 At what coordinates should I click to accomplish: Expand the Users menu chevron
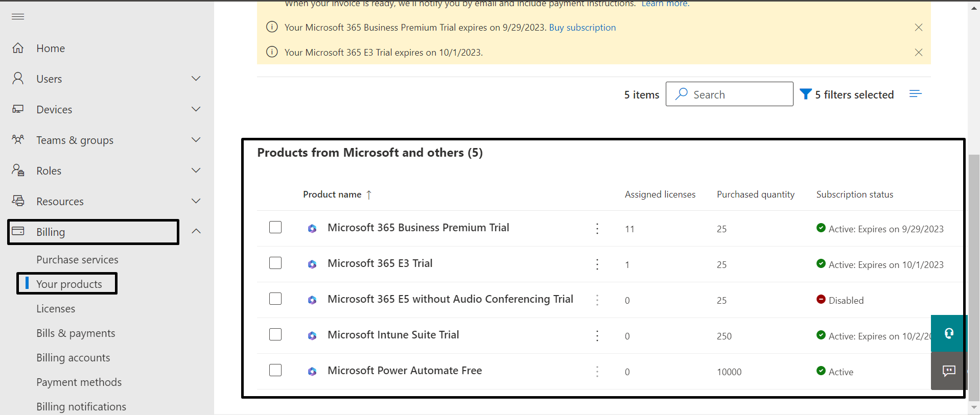[x=196, y=78]
